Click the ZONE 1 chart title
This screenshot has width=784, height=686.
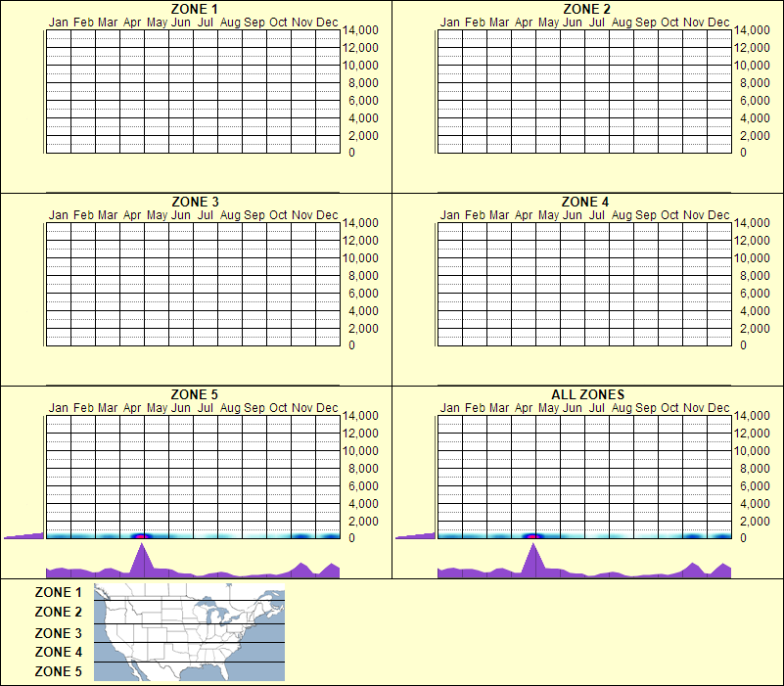point(194,9)
